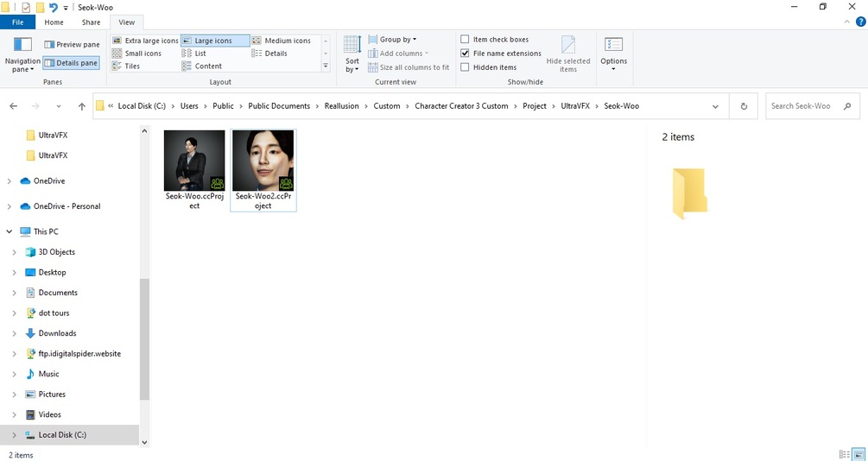
Task: Click the Undo quick access icon
Action: pyautogui.click(x=54, y=7)
